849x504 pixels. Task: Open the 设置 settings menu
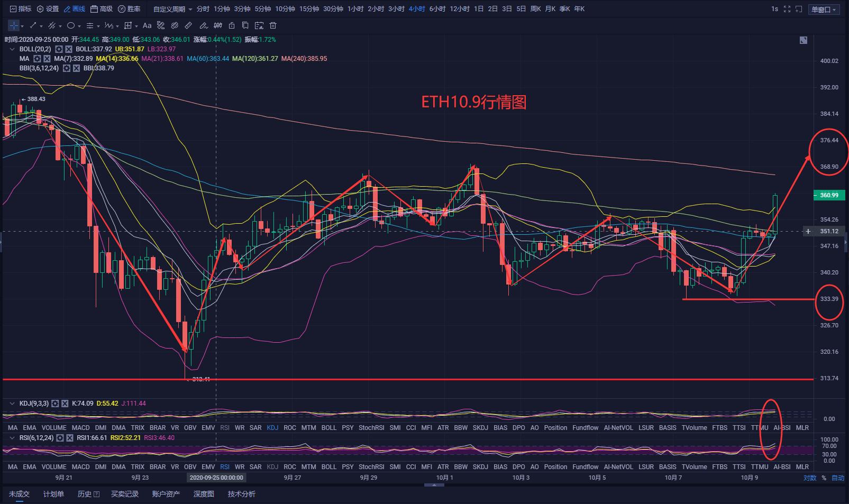48,9
